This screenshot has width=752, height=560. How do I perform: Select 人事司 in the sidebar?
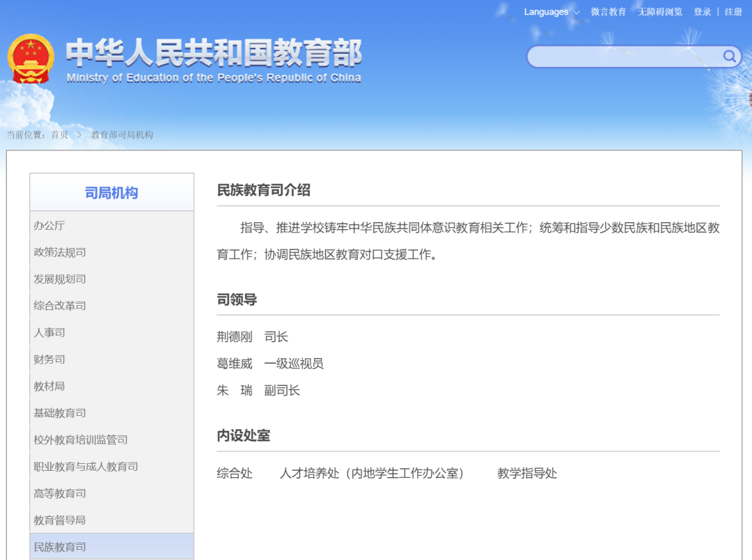point(49,332)
